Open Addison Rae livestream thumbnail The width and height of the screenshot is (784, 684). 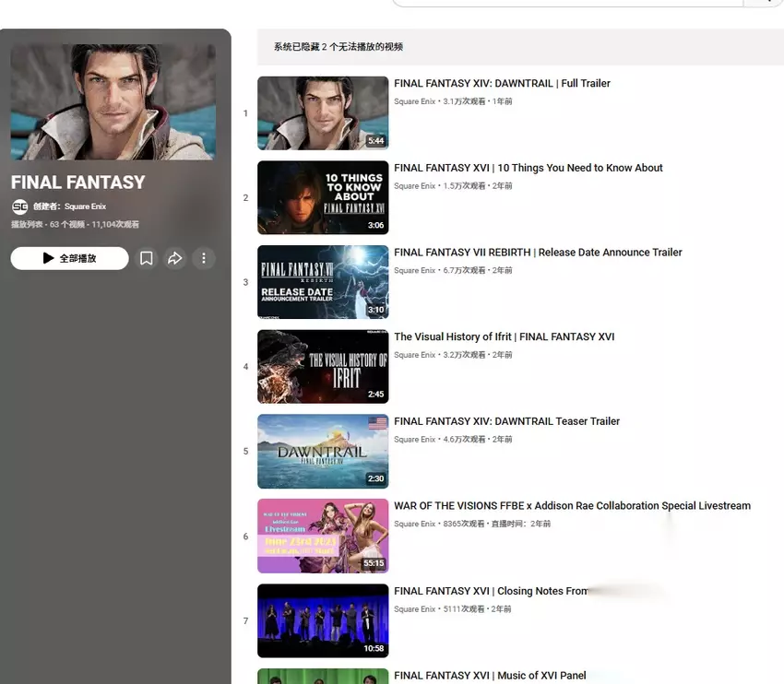coord(323,537)
